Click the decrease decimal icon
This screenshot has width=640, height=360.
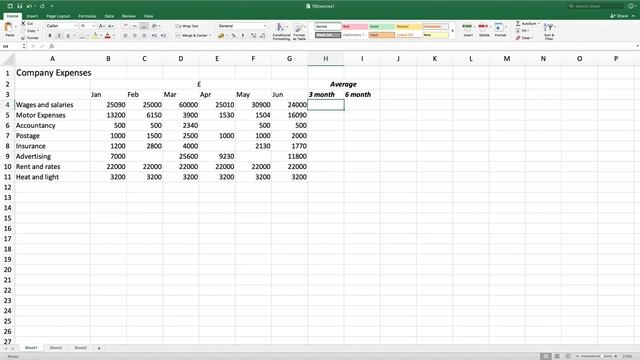pyautogui.click(x=263, y=36)
